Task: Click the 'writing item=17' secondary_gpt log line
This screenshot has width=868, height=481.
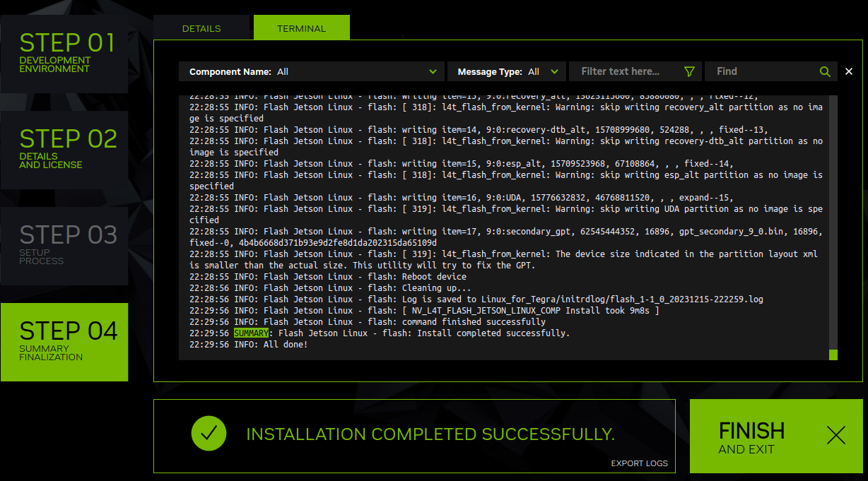Action: [506, 237]
